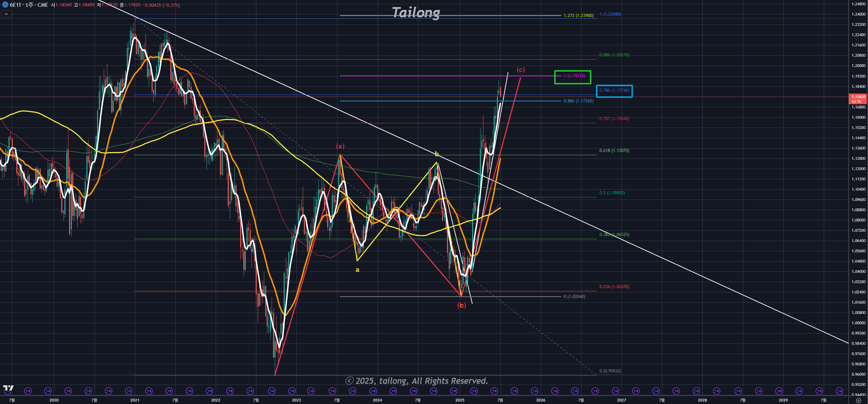The image size is (868, 404).
Task: Select the red (c) wave label
Action: 521,70
